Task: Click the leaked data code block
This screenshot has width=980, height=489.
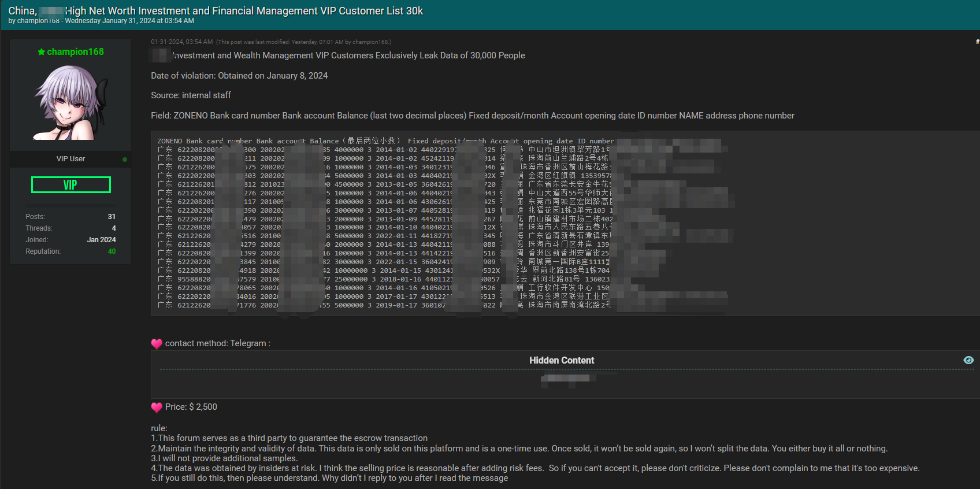Action: click(565, 223)
